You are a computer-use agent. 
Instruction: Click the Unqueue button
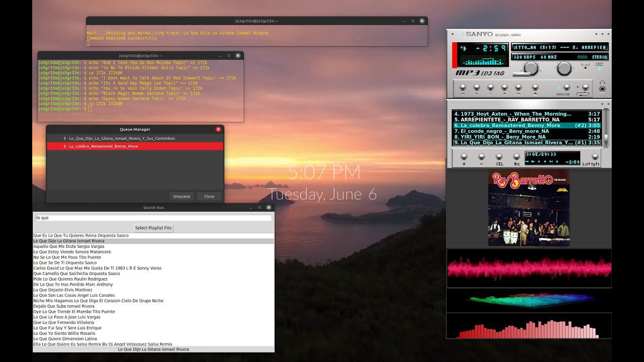tap(182, 196)
